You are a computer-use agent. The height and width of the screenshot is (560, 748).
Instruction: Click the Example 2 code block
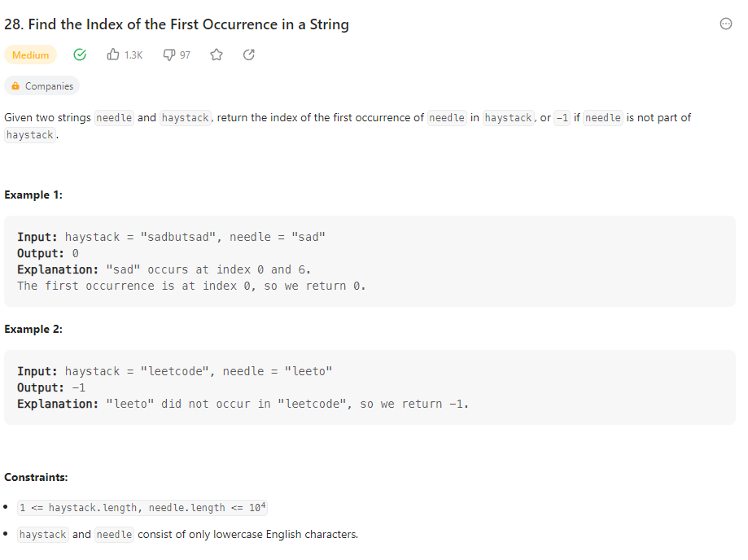(370, 387)
